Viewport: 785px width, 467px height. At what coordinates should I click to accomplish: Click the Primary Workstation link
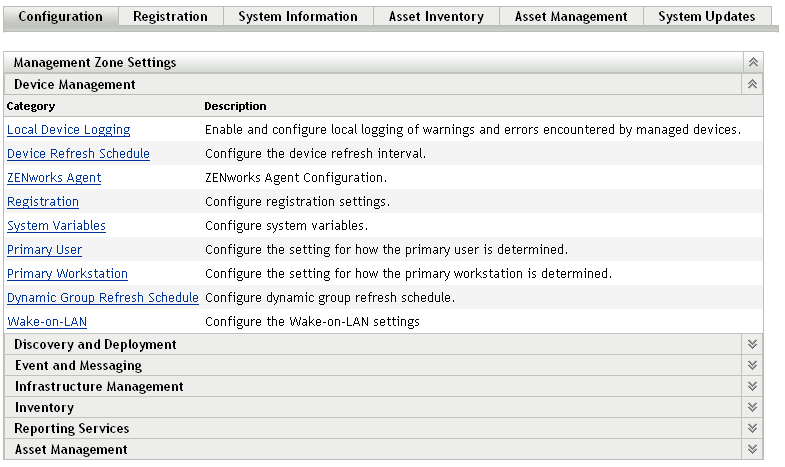(67, 274)
